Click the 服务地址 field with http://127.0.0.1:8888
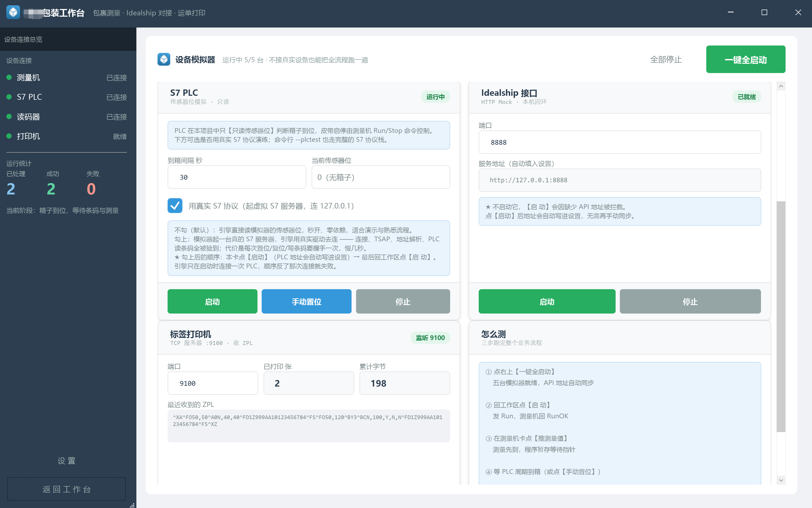This screenshot has height=508, width=812. 620,180
